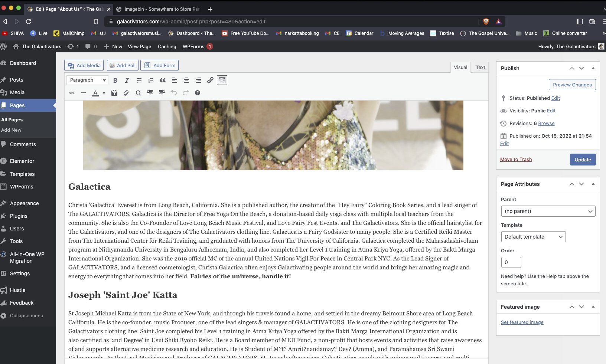Align text right

click(x=198, y=80)
